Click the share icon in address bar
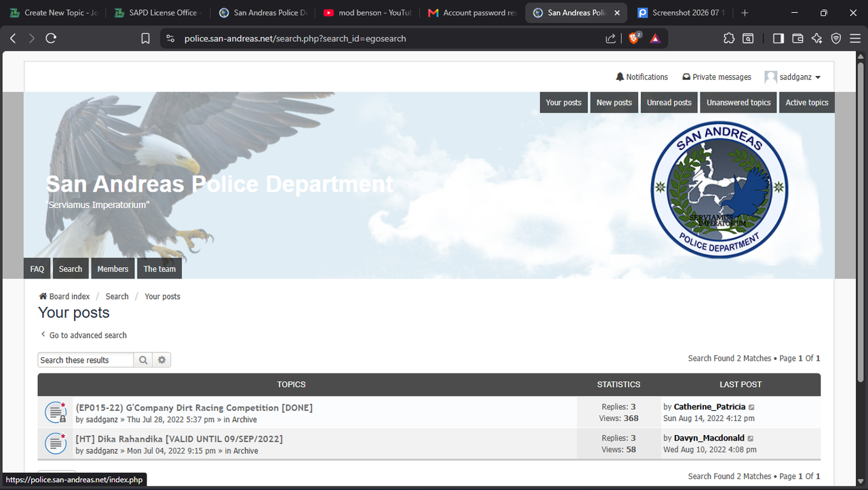This screenshot has height=490, width=868. click(611, 39)
